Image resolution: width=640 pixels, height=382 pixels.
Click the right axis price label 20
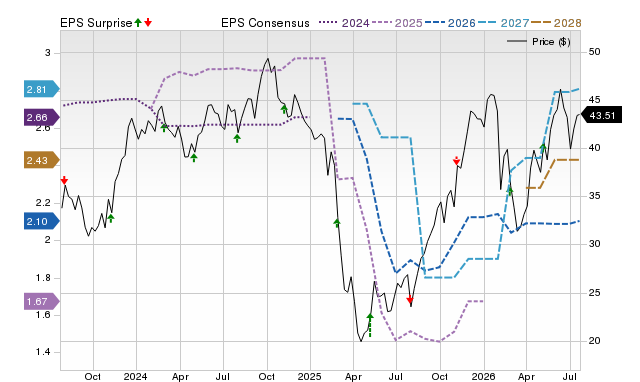pos(595,340)
